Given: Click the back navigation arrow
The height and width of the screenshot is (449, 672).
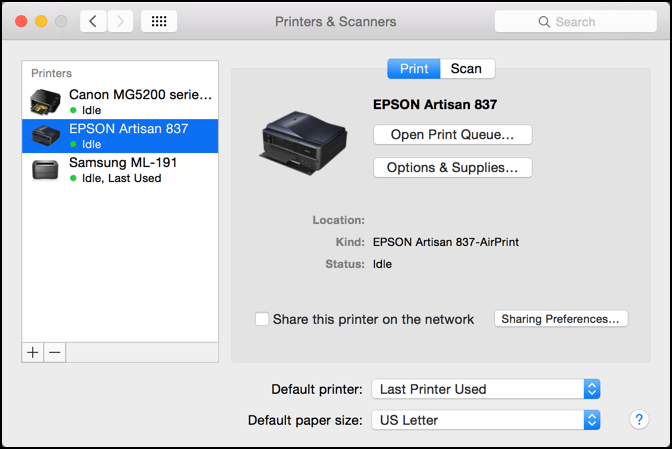Looking at the screenshot, I should (93, 21).
